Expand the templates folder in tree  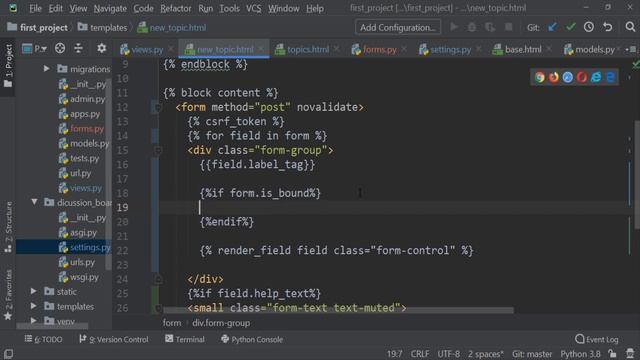click(34, 306)
